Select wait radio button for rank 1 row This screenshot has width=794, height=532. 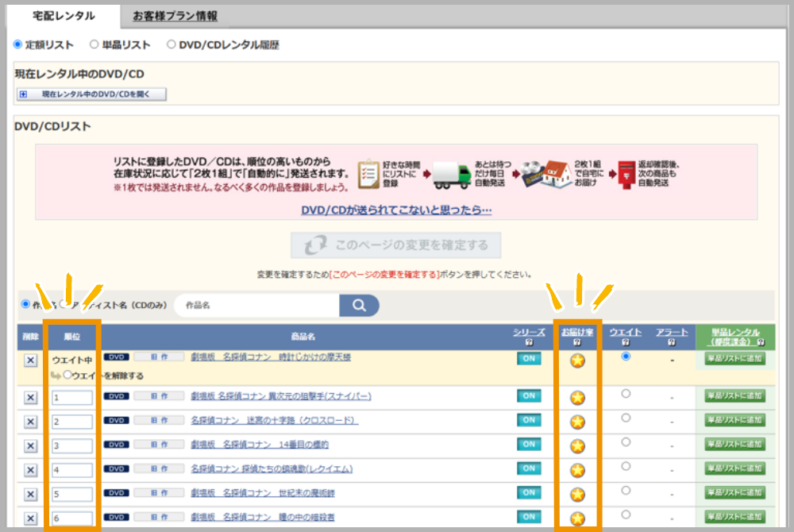tap(626, 394)
